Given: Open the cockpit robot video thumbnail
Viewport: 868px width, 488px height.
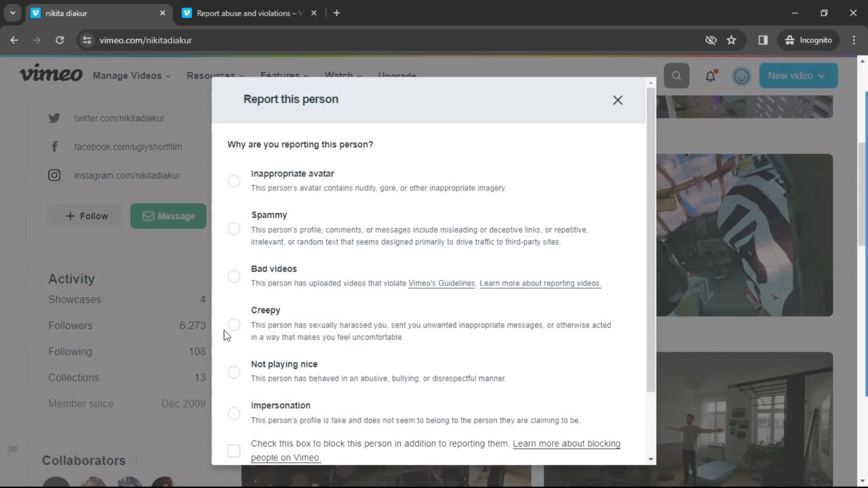Looking at the screenshot, I should (745, 235).
